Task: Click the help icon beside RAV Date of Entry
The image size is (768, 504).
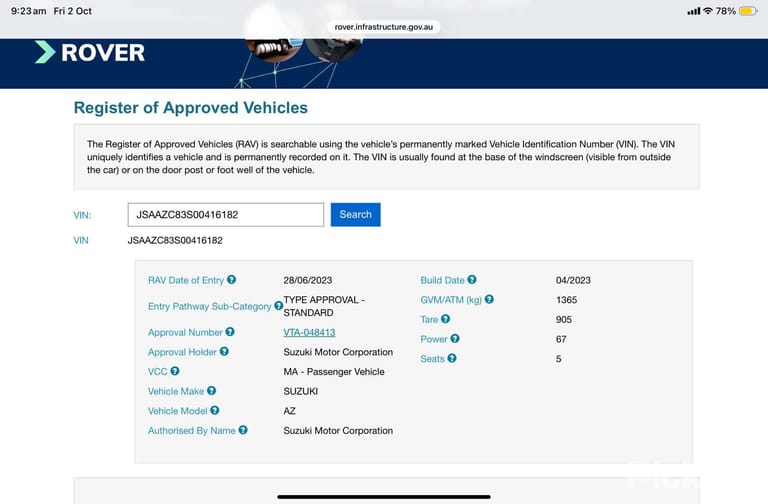Action: click(231, 280)
